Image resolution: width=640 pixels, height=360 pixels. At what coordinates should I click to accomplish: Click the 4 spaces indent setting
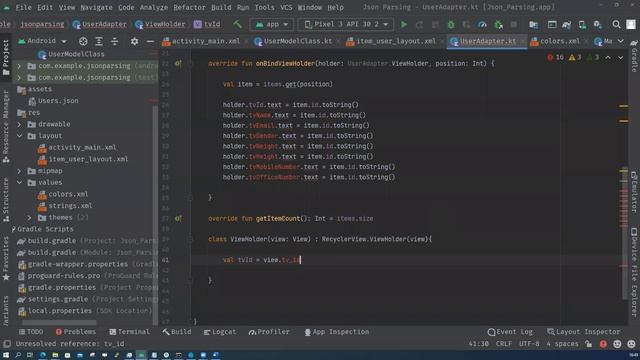pos(562,344)
